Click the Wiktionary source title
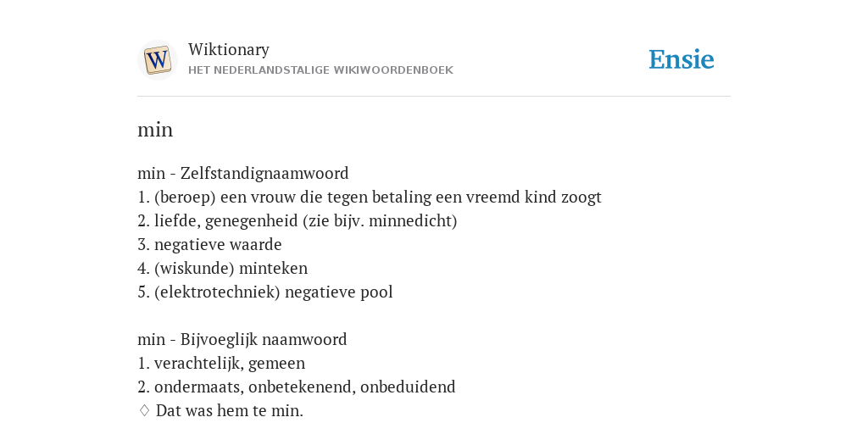This screenshot has width=868, height=434. coord(229,49)
